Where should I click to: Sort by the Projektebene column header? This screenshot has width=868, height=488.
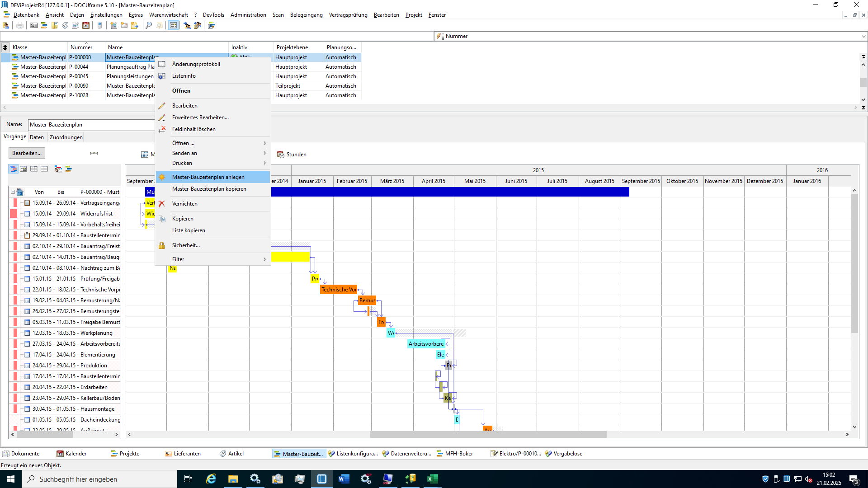pos(298,47)
